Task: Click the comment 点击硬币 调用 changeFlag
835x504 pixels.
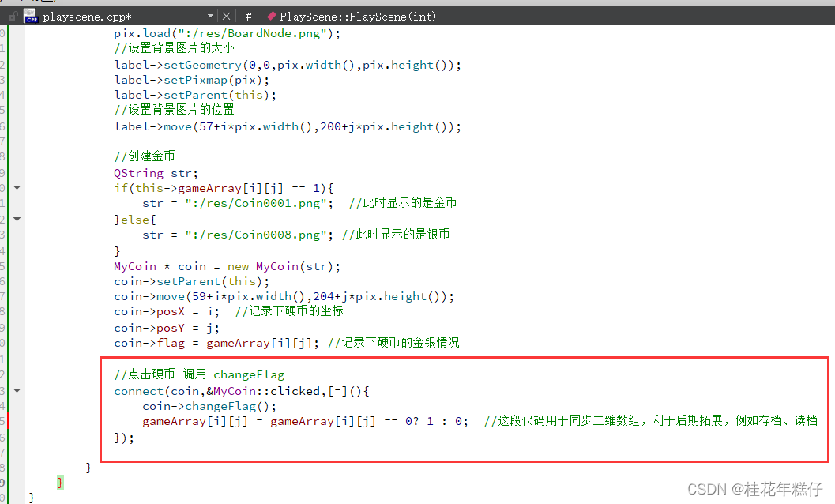Action: (199, 374)
